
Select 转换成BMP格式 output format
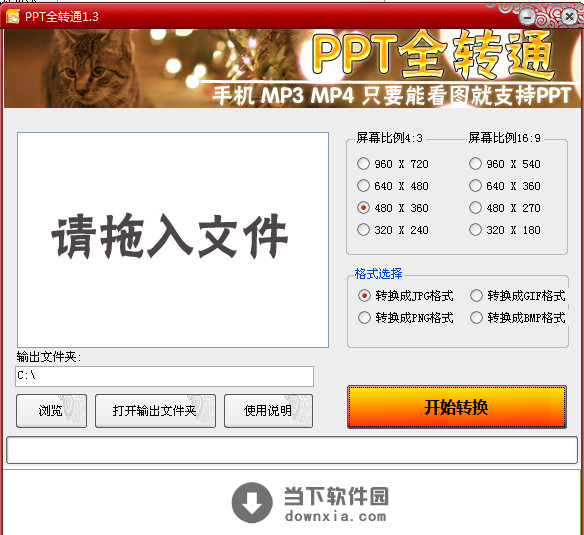518,318
